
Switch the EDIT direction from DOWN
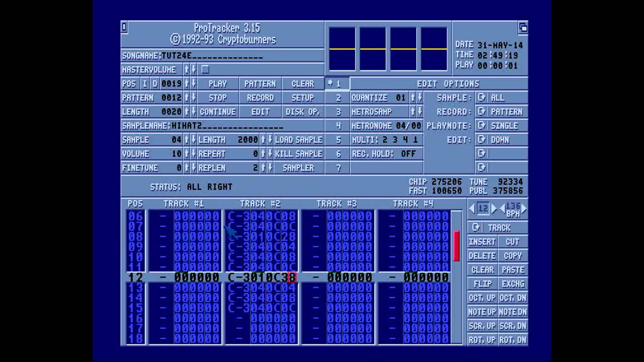[x=481, y=140]
